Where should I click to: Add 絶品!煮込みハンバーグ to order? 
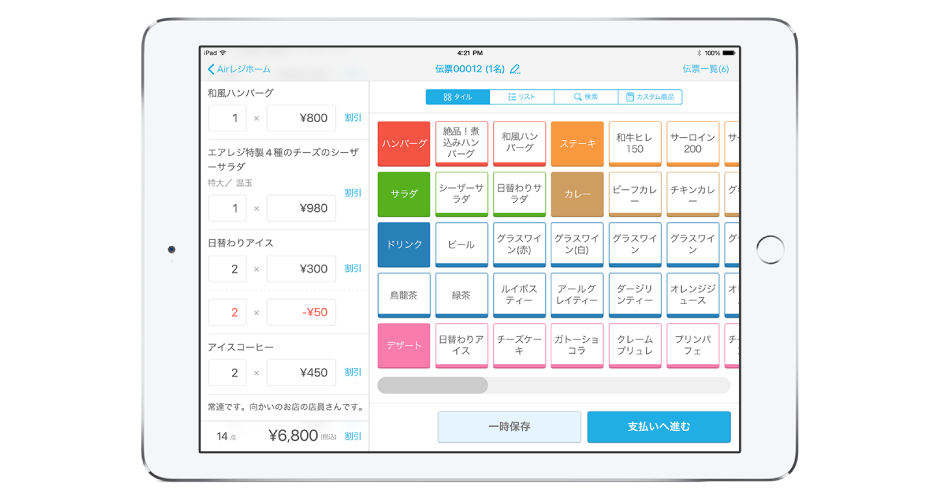click(x=462, y=144)
